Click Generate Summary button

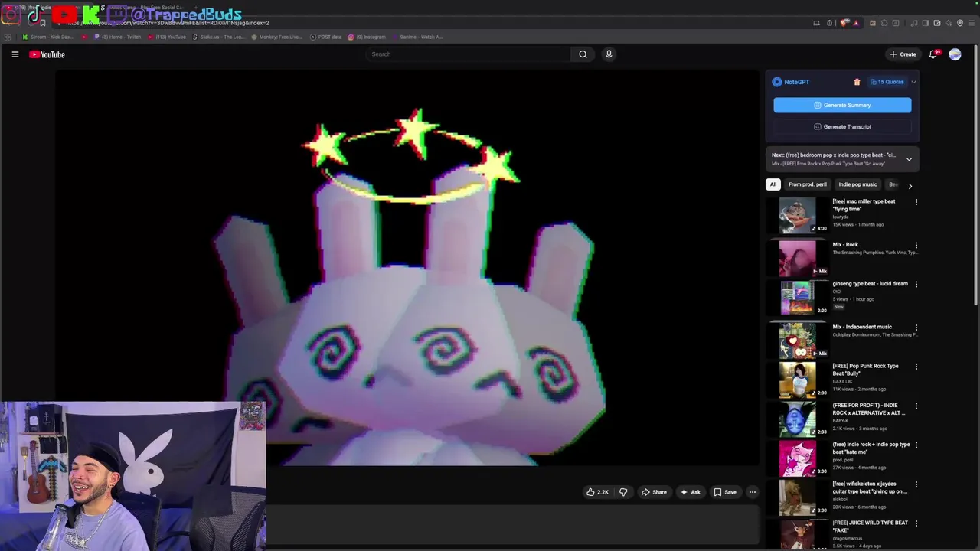click(x=842, y=105)
